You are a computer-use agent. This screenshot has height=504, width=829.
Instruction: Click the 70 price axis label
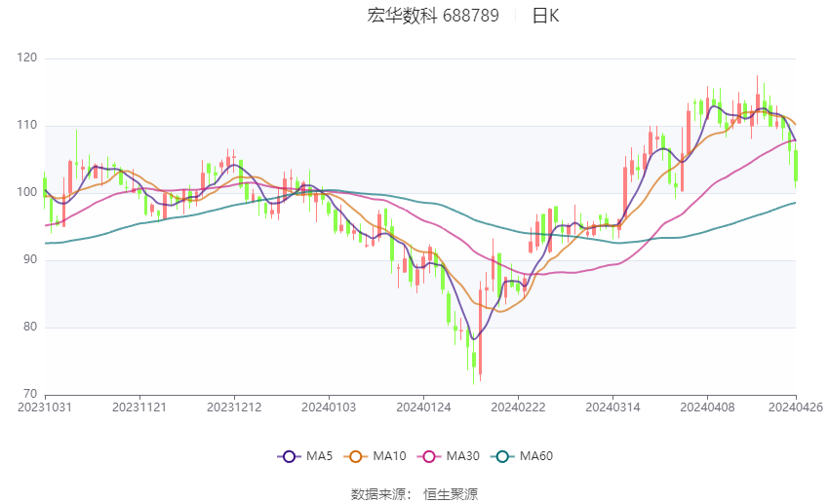[x=30, y=394]
